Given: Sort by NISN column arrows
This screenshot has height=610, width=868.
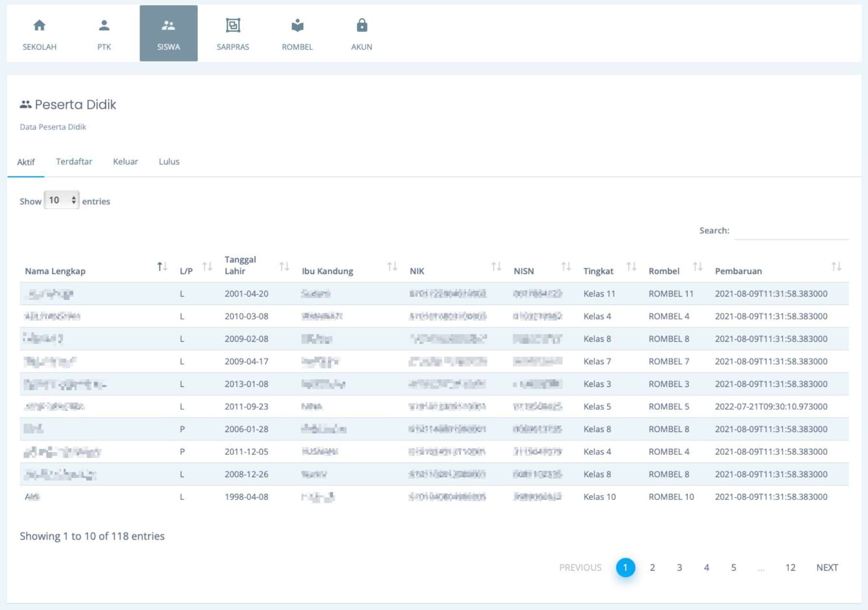Looking at the screenshot, I should pyautogui.click(x=566, y=266).
